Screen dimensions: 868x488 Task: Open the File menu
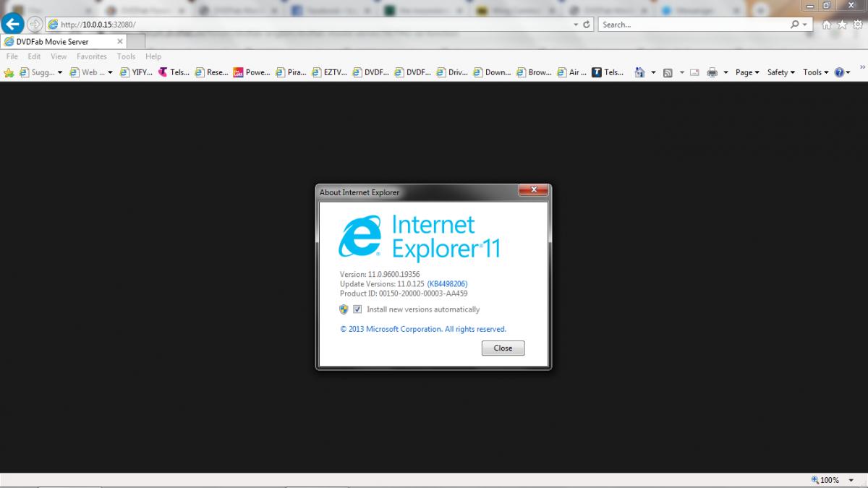pyautogui.click(x=12, y=56)
